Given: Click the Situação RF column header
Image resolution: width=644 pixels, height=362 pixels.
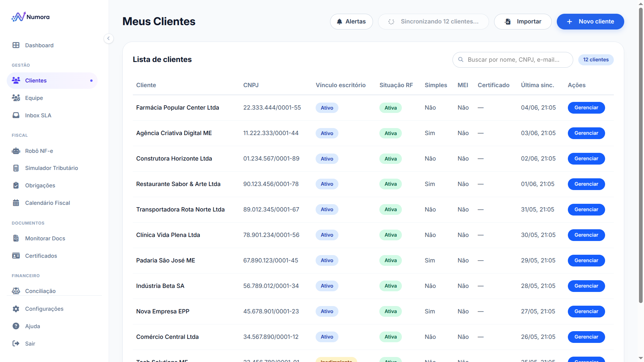Looking at the screenshot, I should click(x=396, y=85).
